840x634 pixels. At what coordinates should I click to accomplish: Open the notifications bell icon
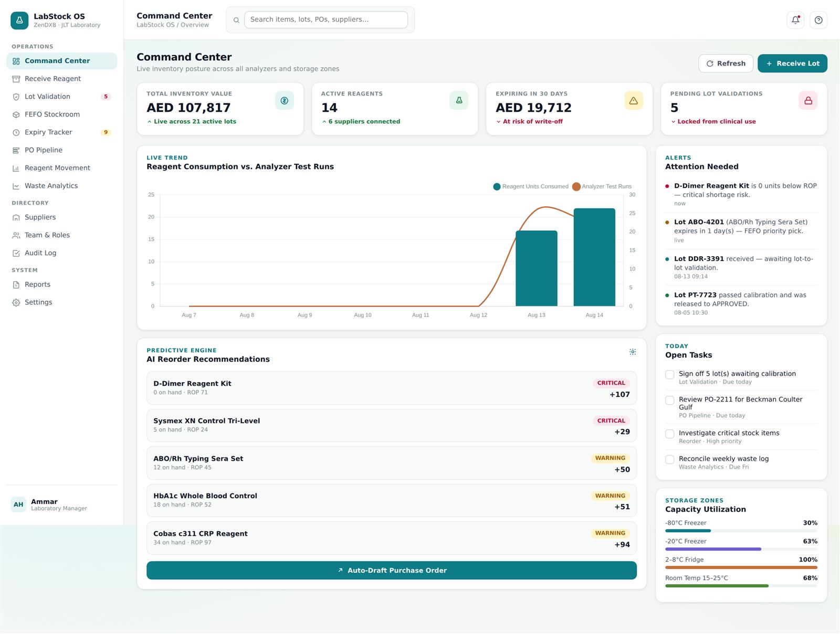point(795,20)
